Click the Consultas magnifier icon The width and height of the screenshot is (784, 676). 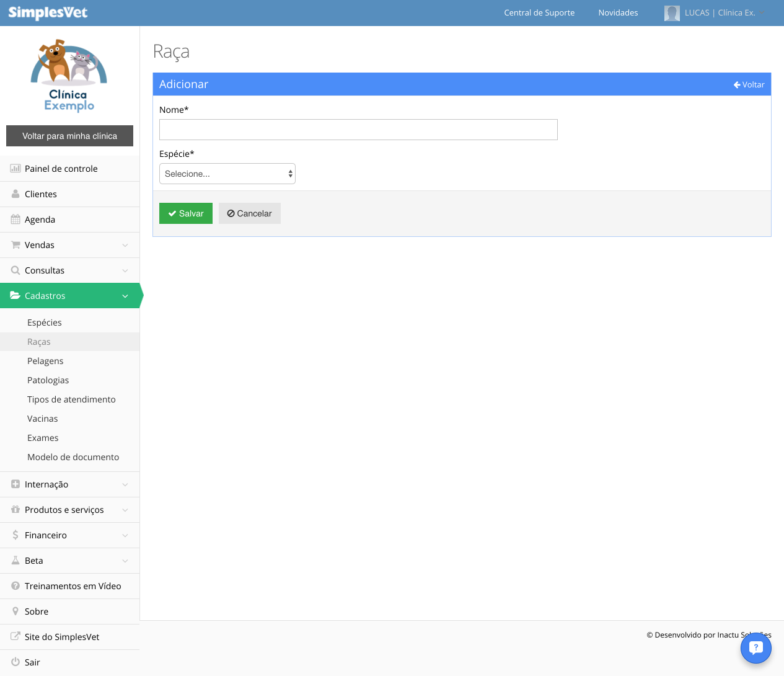tap(15, 270)
